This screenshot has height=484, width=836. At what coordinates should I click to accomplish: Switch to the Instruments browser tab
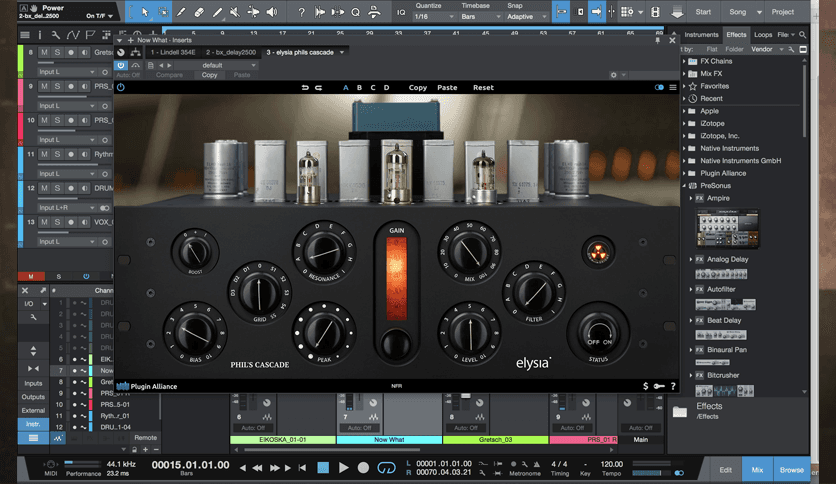[701, 35]
